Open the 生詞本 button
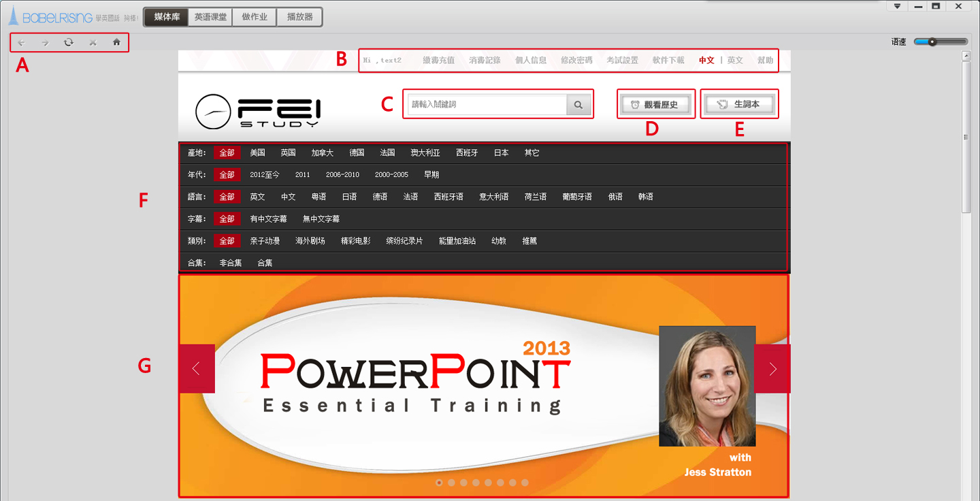980x501 pixels. pos(739,105)
